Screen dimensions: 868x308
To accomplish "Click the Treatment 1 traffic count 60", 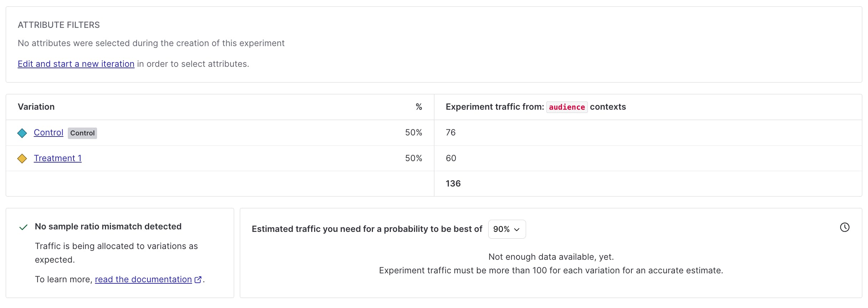I will point(451,158).
